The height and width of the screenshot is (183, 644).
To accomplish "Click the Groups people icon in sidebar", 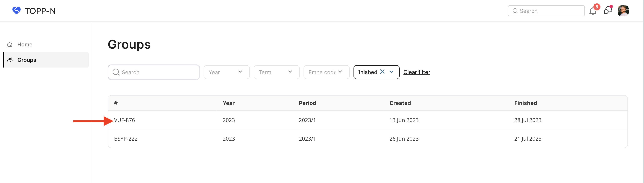I will click(x=10, y=60).
